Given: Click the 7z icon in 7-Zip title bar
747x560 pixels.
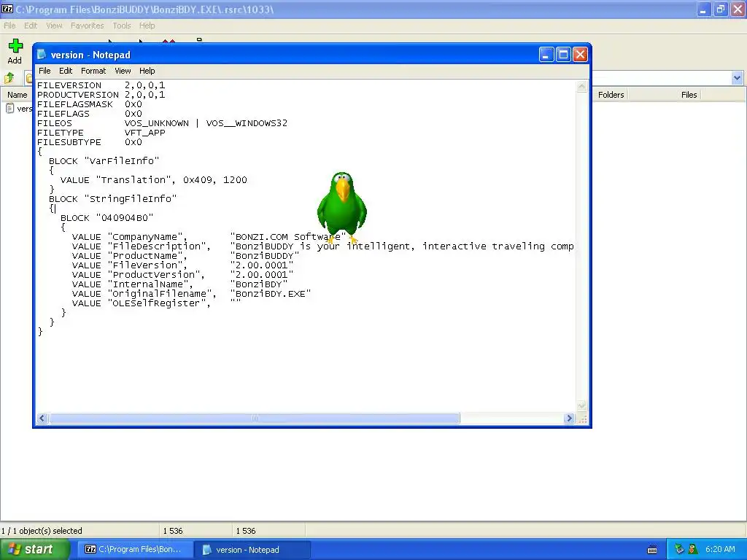Looking at the screenshot, I should click(7, 9).
